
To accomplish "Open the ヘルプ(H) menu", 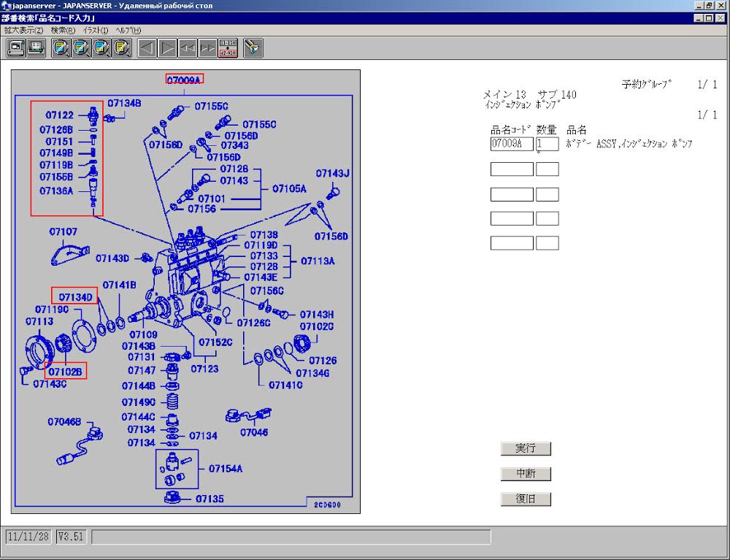I will tap(128, 31).
